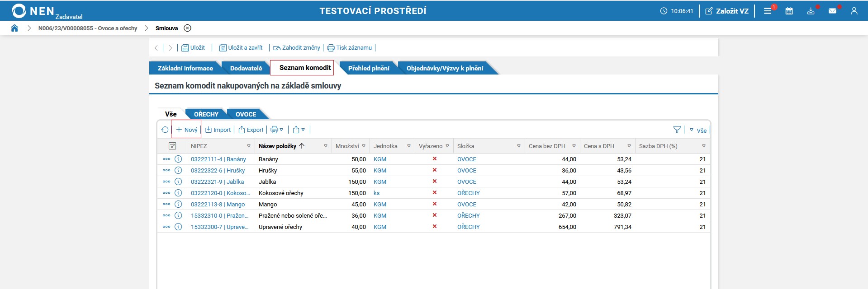Open the calendar icon in header
The height and width of the screenshot is (289, 868).
point(789,11)
